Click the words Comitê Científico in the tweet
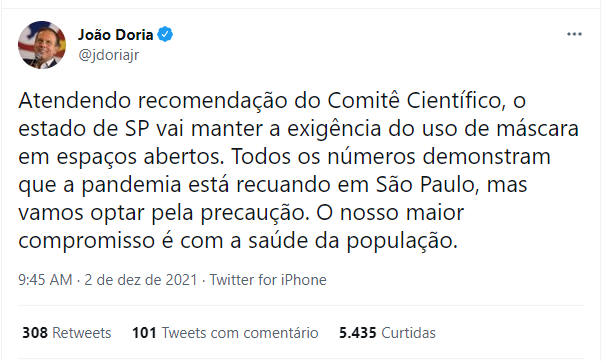This screenshot has height=361, width=610. pyautogui.click(x=414, y=100)
